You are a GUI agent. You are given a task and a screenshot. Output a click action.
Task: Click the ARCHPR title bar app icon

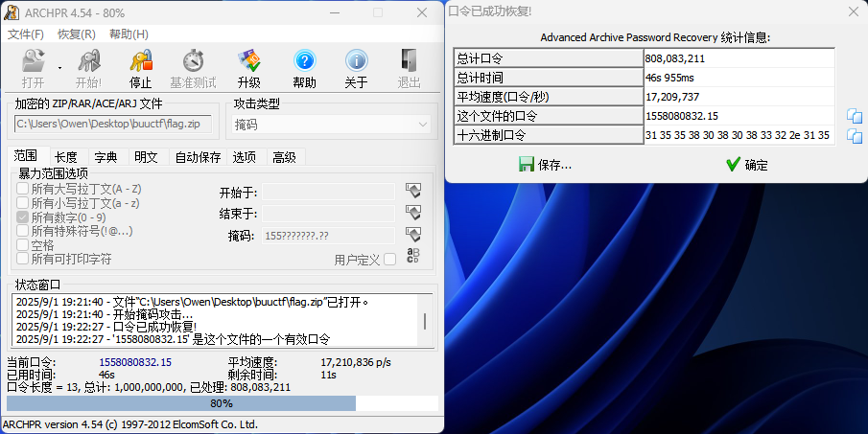tap(12, 12)
